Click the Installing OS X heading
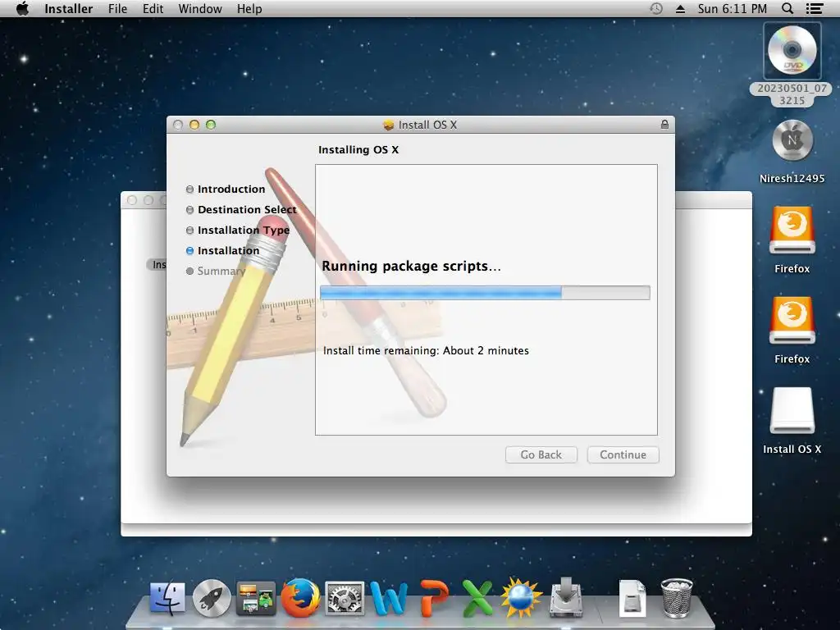The width and height of the screenshot is (840, 630). coord(358,150)
